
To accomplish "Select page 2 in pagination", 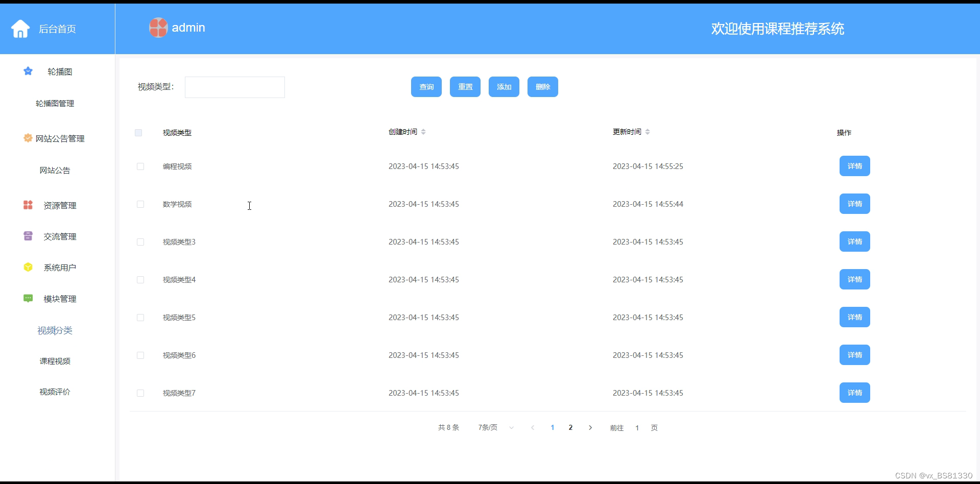I will tap(570, 428).
